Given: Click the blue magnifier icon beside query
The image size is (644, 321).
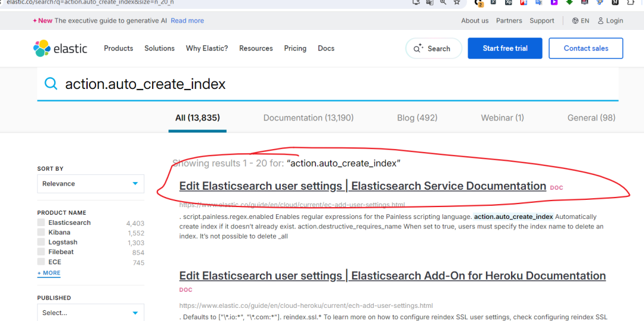Looking at the screenshot, I should pyautogui.click(x=51, y=84).
